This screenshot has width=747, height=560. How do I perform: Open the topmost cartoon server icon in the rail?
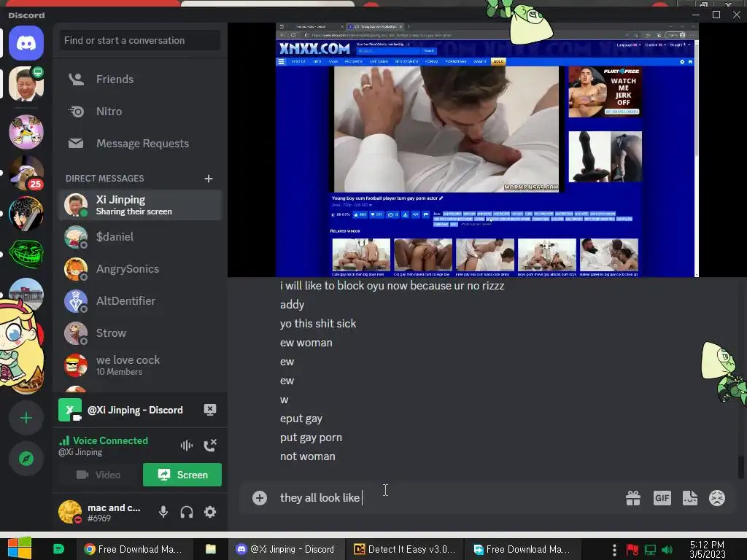coord(26,132)
